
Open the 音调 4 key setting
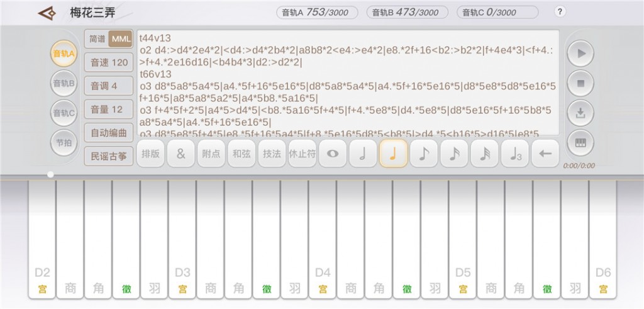pos(109,86)
